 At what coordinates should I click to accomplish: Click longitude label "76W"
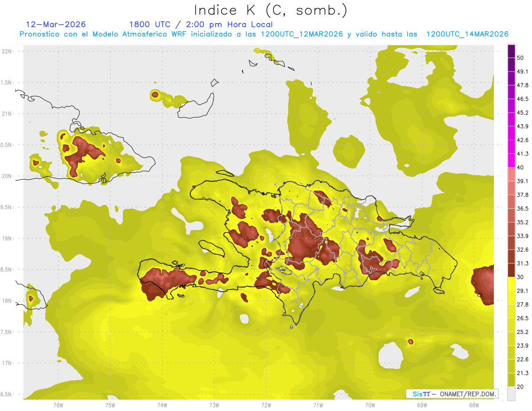tap(58, 405)
